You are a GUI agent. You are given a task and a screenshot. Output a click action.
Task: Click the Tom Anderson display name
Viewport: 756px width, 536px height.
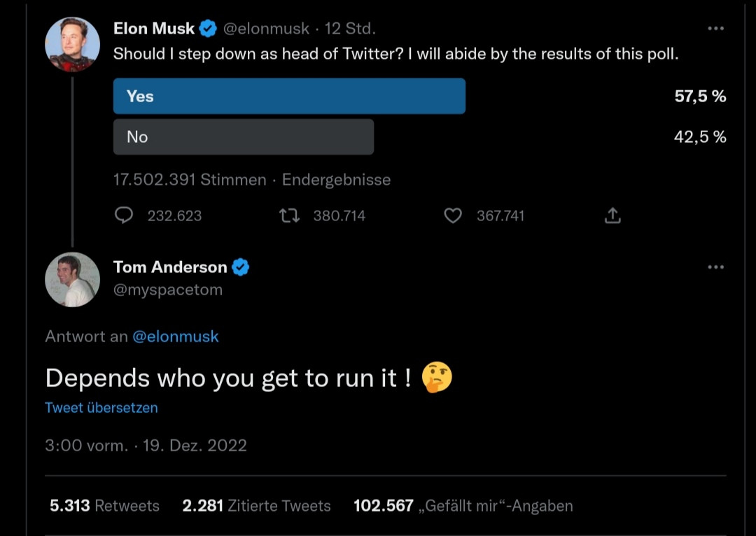pos(170,267)
